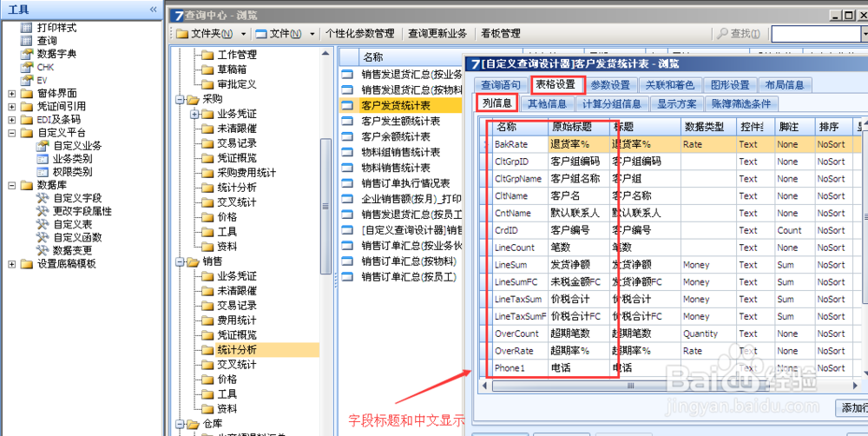Open 自定义表 tool icon
Image resolution: width=868 pixels, height=436 pixels.
43,224
